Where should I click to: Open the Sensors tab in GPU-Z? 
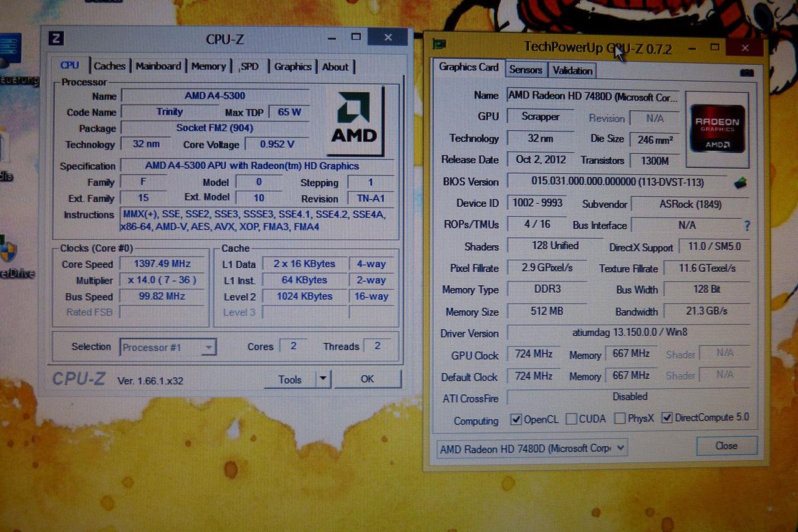pyautogui.click(x=526, y=70)
